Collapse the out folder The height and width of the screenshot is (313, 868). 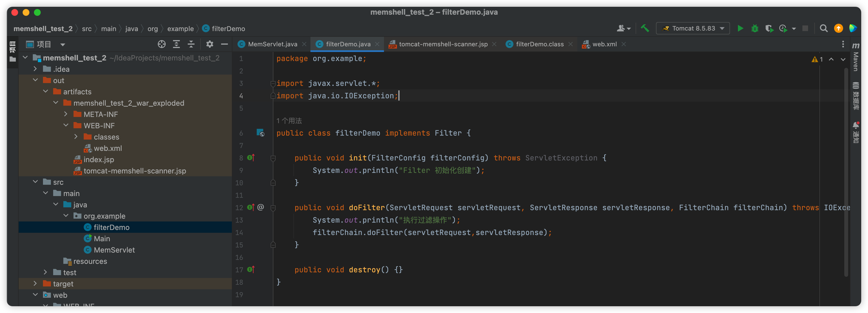35,80
